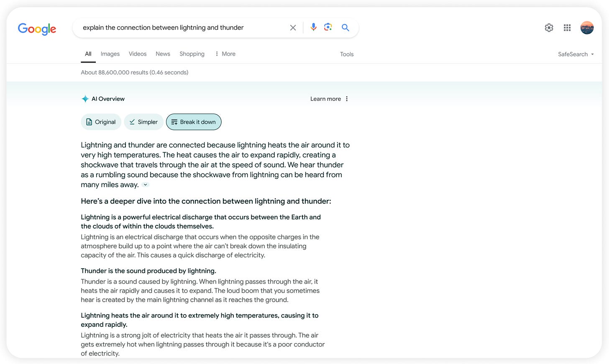The width and height of the screenshot is (609, 364).
Task: Open the Shopping results tab
Action: click(x=192, y=53)
